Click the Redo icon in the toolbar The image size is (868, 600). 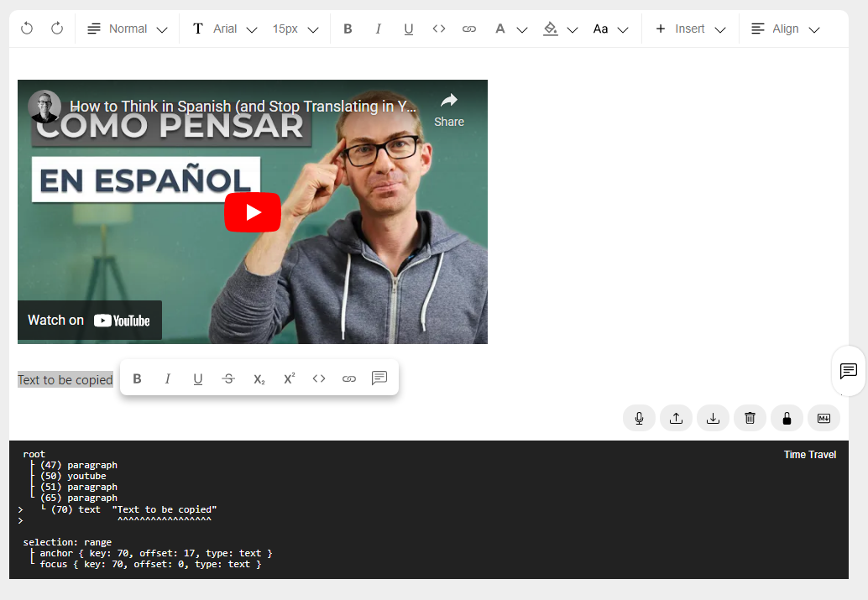pos(56,28)
